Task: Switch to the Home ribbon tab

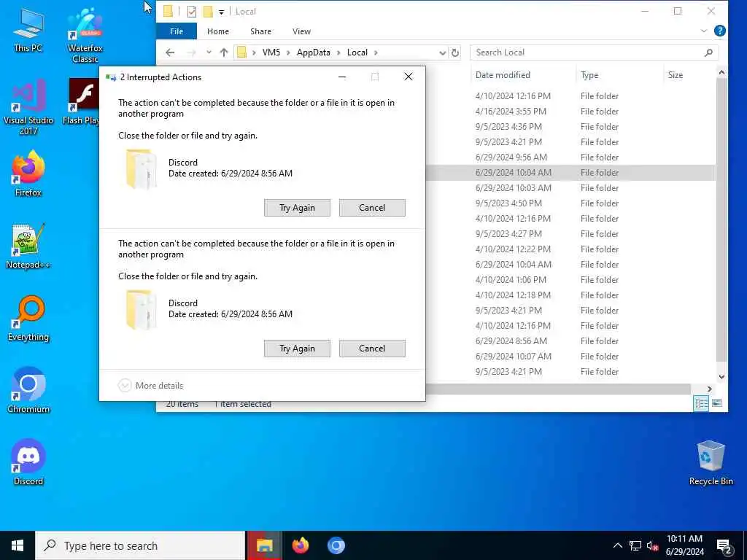Action: click(x=218, y=31)
